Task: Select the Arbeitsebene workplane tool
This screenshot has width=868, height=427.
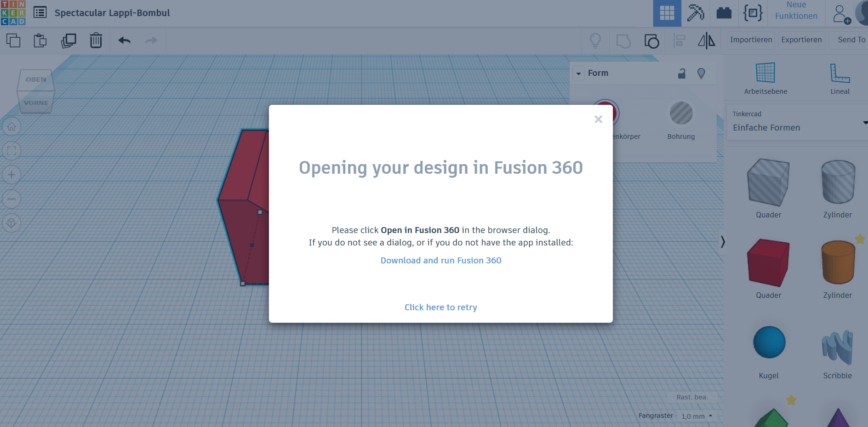Action: pyautogui.click(x=765, y=79)
